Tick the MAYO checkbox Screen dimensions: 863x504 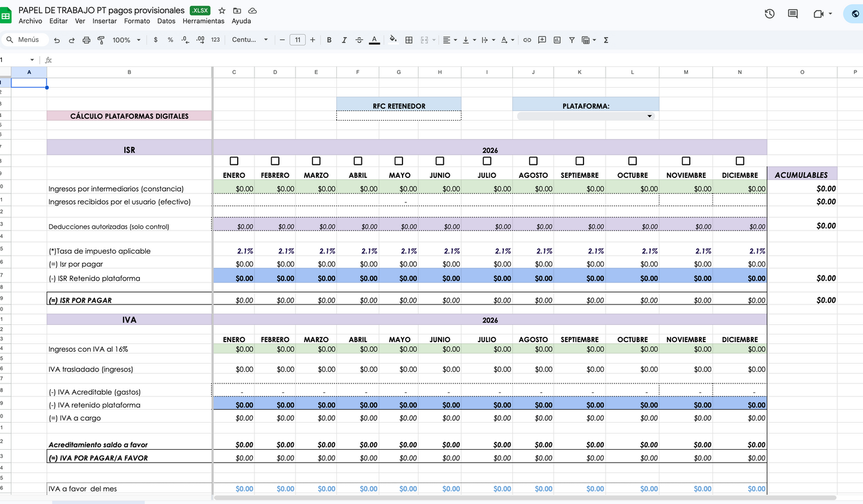pos(399,161)
